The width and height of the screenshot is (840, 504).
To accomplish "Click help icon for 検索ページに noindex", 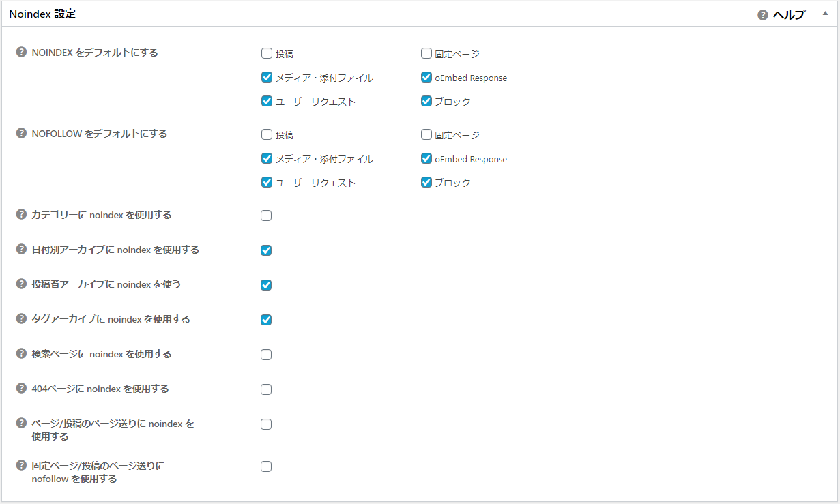I will (21, 354).
